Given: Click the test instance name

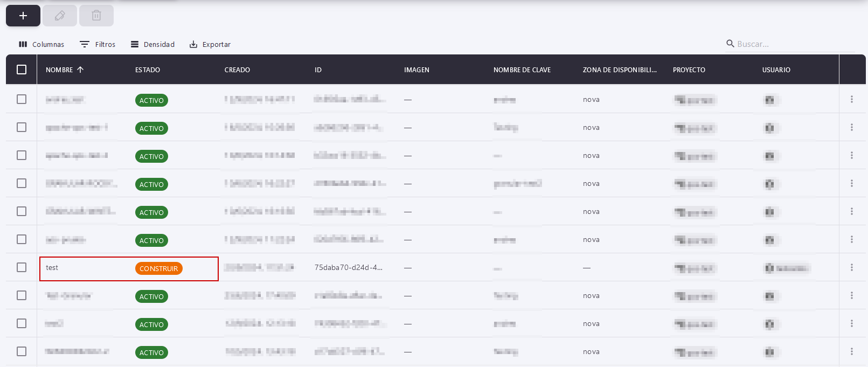Looking at the screenshot, I should pyautogui.click(x=52, y=268).
